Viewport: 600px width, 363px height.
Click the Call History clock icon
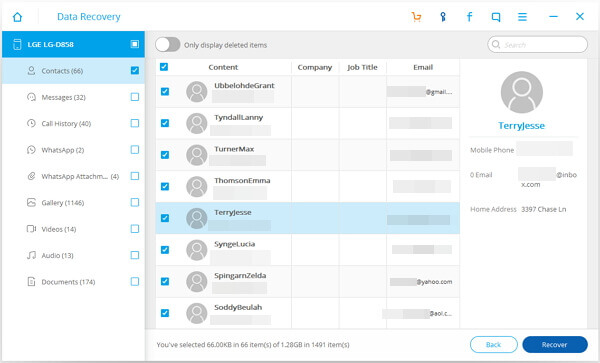tap(31, 123)
